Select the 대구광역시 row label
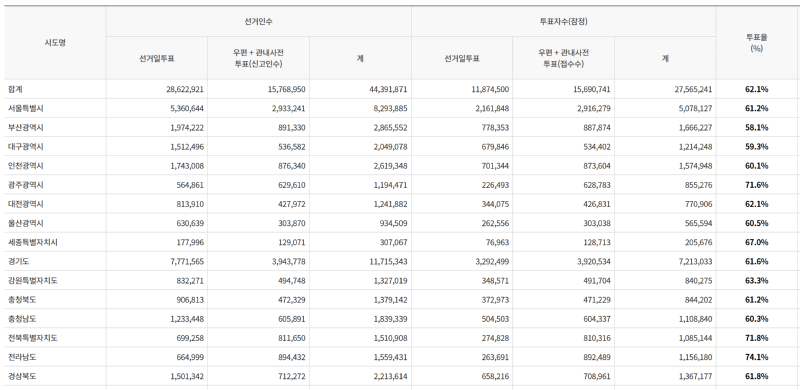800x390 pixels. [26, 147]
